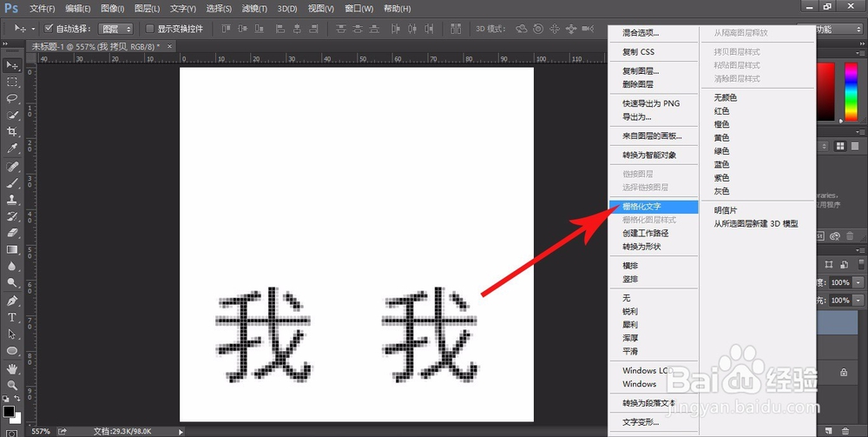Image resolution: width=868 pixels, height=437 pixels.
Task: Click create new layer icon
Action: pyautogui.click(x=829, y=430)
